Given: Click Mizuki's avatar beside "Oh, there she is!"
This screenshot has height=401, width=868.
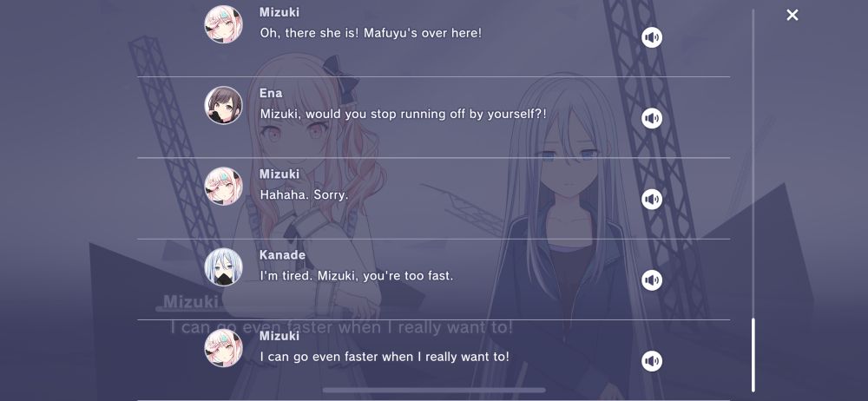Looking at the screenshot, I should click(x=224, y=24).
